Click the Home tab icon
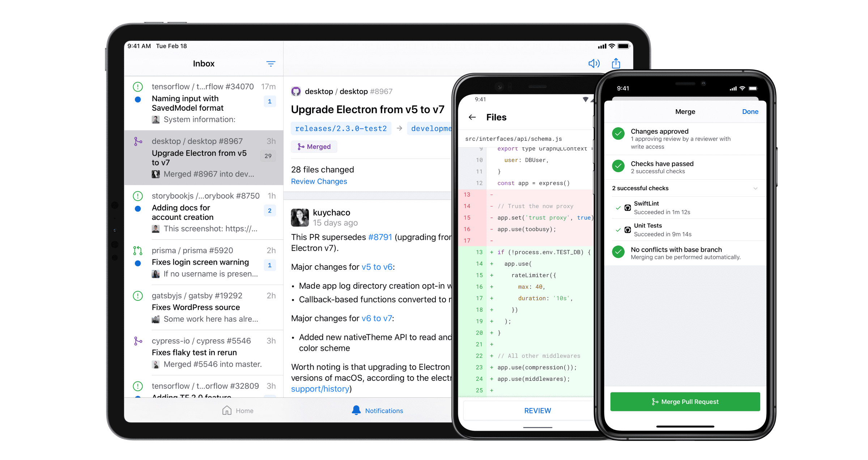The width and height of the screenshot is (868, 460). (x=224, y=410)
